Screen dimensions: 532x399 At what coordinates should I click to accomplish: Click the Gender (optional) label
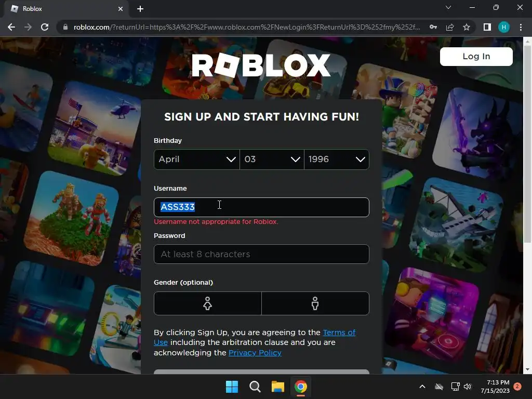183,282
